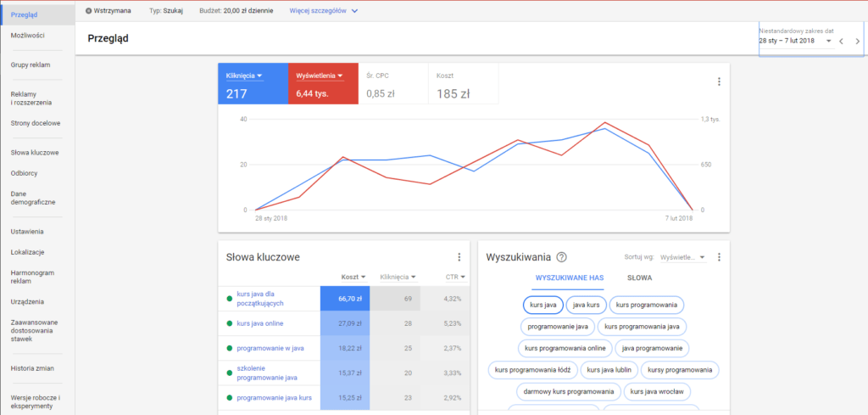
Task: Click the 27,09 zł cost cell
Action: coord(345,323)
